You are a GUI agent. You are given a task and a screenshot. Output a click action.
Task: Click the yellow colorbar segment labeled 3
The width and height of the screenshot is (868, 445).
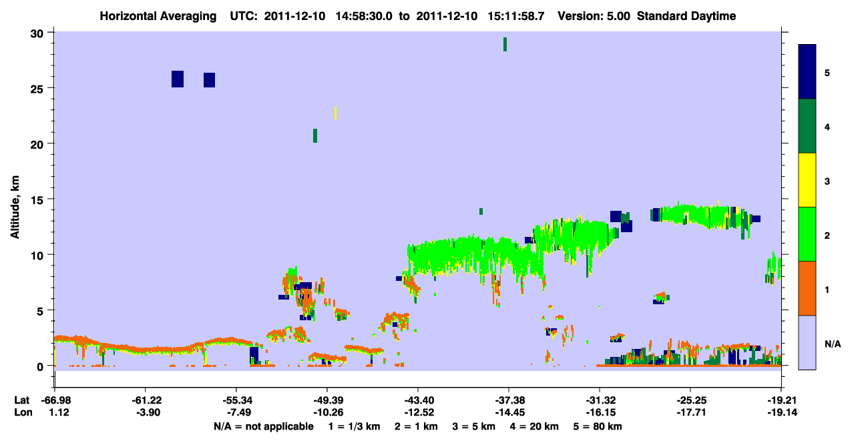(x=807, y=180)
